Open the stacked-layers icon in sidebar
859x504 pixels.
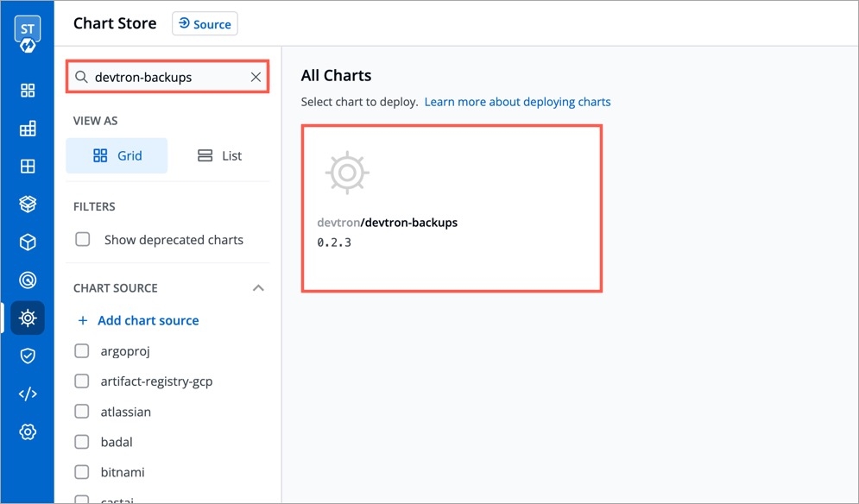tap(28, 205)
